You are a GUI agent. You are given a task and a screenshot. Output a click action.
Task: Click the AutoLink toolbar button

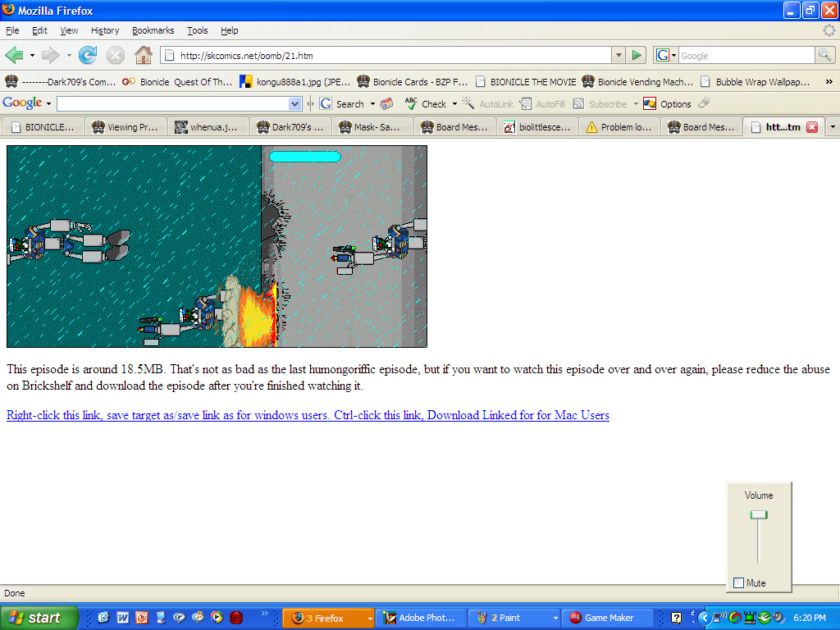[488, 104]
